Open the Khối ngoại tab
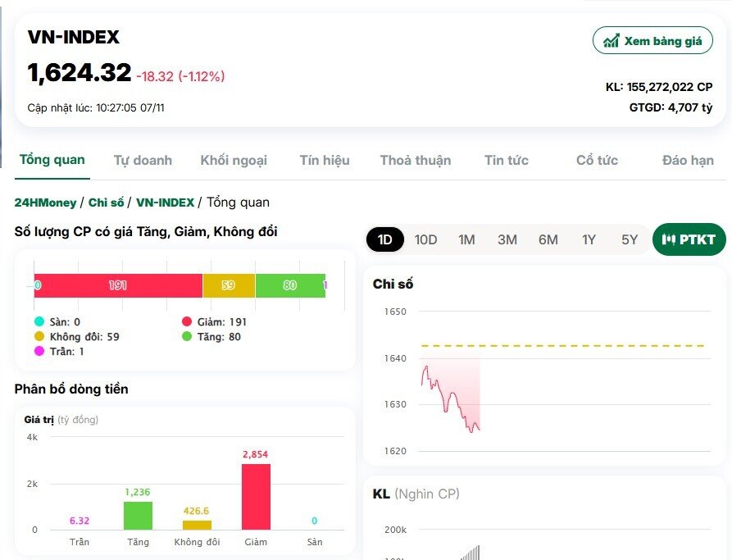The width and height of the screenshot is (732, 560). [234, 160]
